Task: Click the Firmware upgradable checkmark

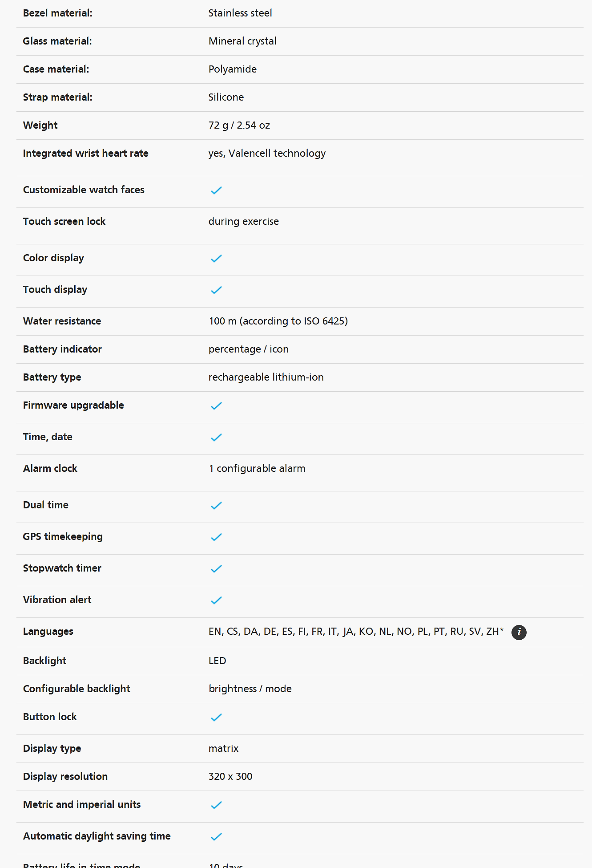Action: point(216,406)
